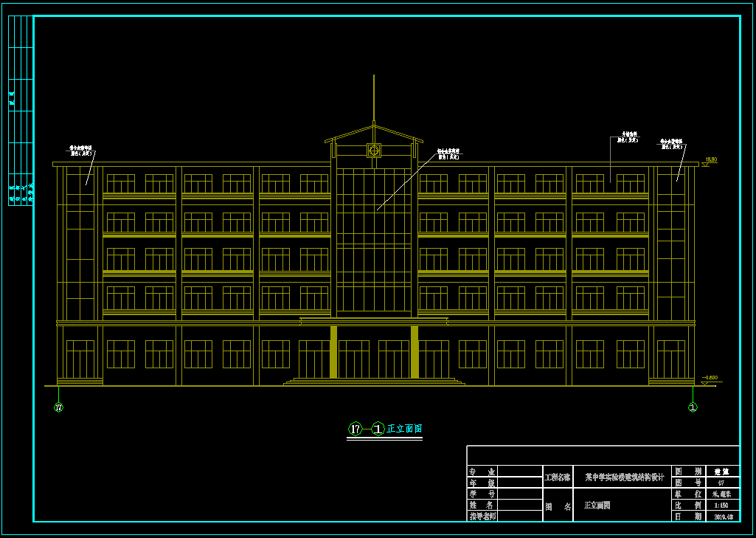Pick the right solid yellow entrance column
The height and width of the screenshot is (538, 756).
(415, 352)
